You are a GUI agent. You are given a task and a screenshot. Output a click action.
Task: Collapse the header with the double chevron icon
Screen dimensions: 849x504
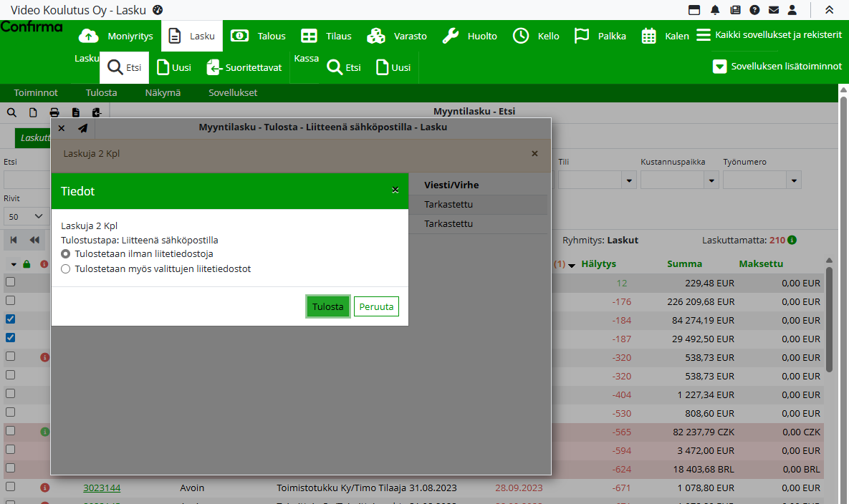tap(830, 10)
